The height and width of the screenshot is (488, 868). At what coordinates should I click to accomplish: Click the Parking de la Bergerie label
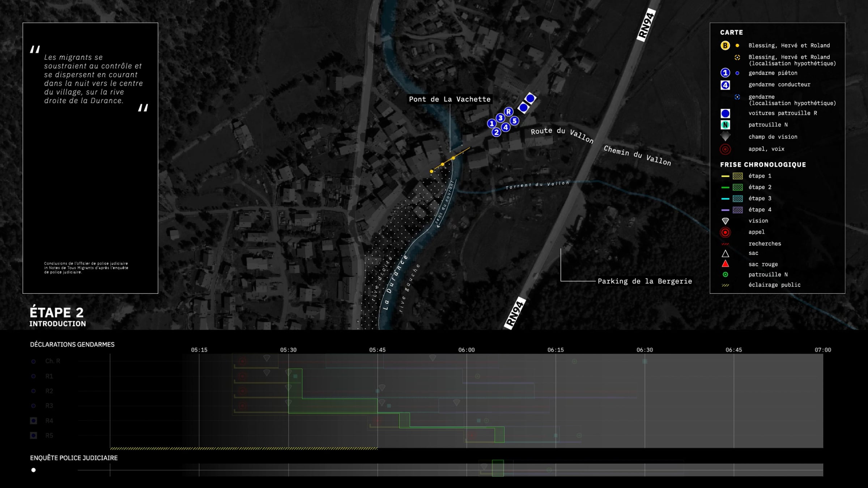pos(644,281)
